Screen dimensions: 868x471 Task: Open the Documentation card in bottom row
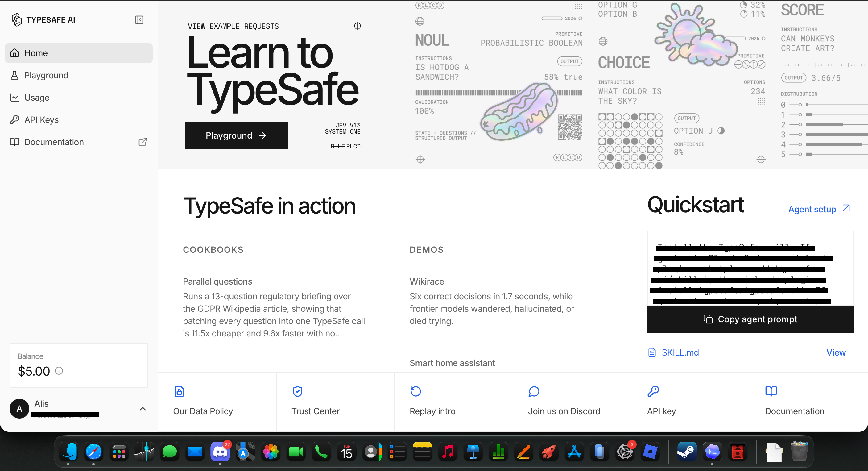point(809,402)
